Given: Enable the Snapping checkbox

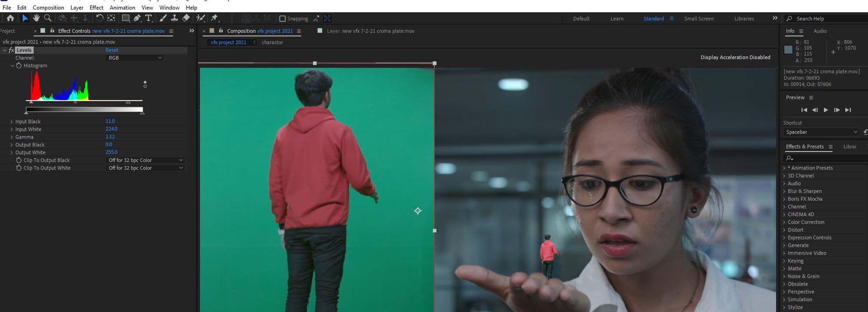Looking at the screenshot, I should [283, 19].
